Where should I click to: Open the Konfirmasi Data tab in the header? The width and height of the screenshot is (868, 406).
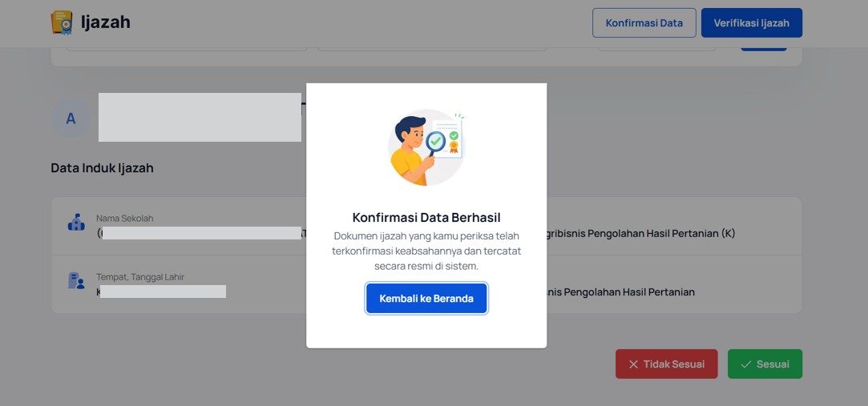click(x=644, y=22)
